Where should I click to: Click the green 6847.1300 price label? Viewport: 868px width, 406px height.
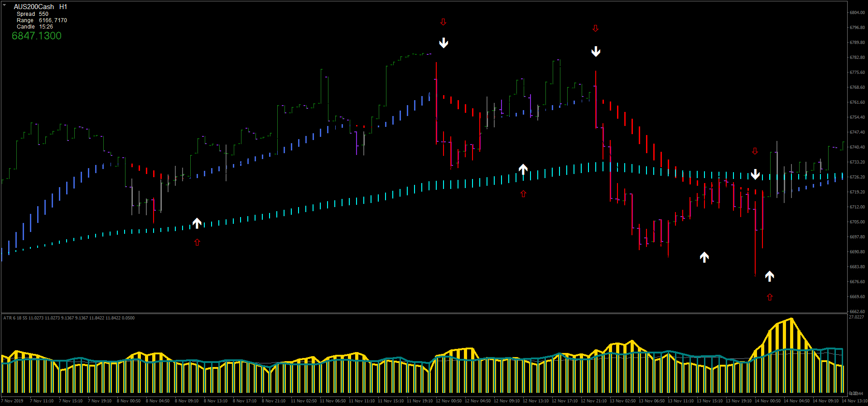tap(37, 36)
